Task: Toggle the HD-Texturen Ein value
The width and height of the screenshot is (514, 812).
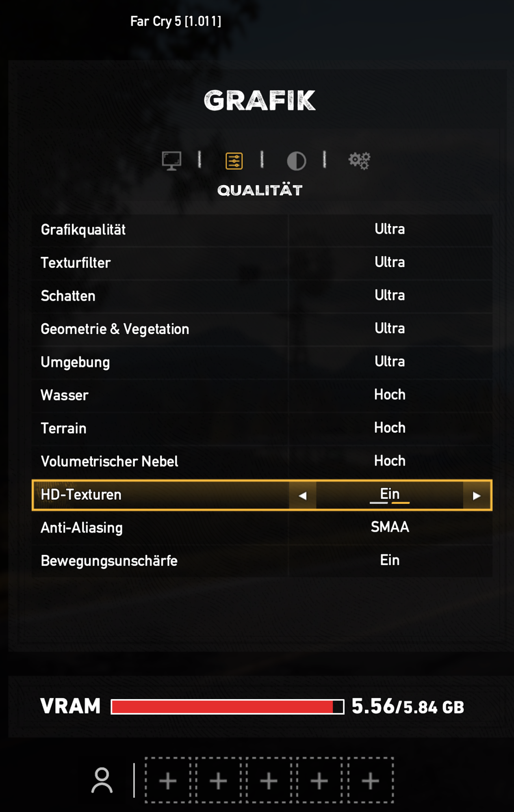Action: pos(389,495)
